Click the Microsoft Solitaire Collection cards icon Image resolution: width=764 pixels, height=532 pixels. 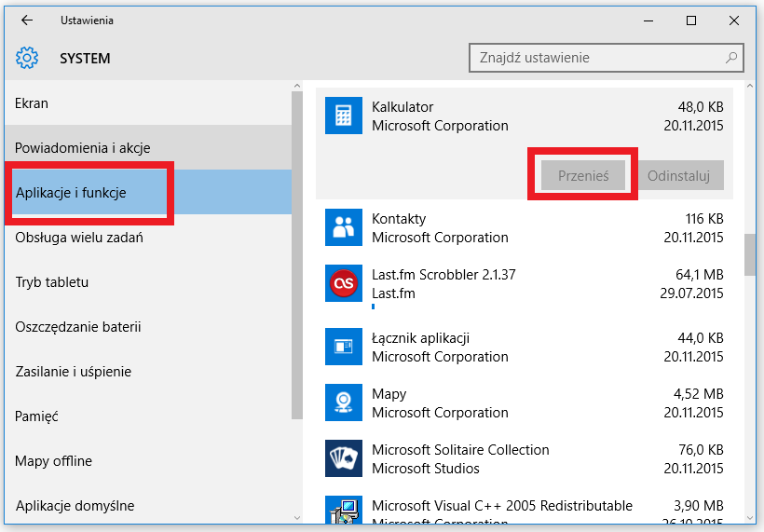point(344,458)
